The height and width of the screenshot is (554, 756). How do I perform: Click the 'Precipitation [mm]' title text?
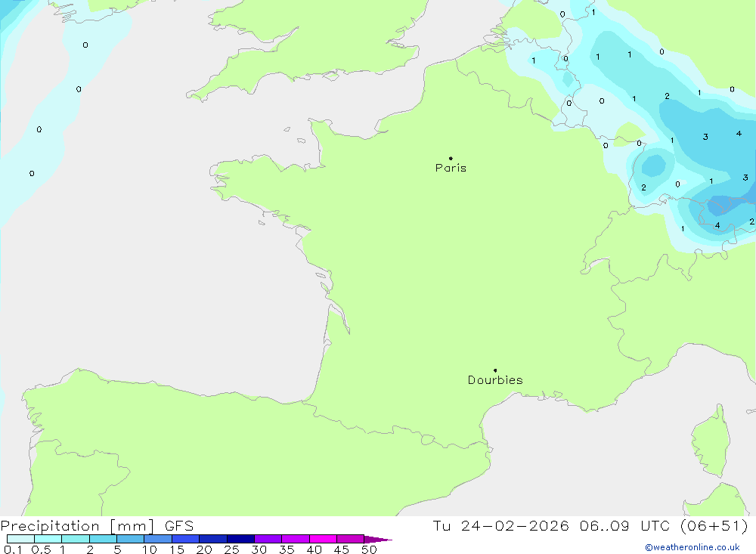[77, 526]
